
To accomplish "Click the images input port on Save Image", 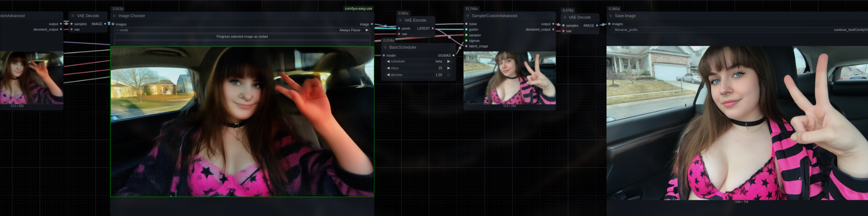I will click(609, 24).
